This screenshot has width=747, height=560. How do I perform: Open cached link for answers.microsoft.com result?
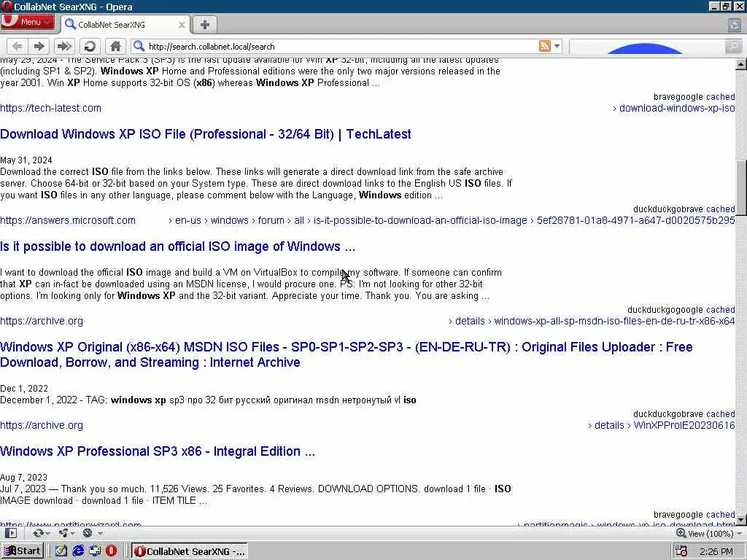[x=720, y=209]
